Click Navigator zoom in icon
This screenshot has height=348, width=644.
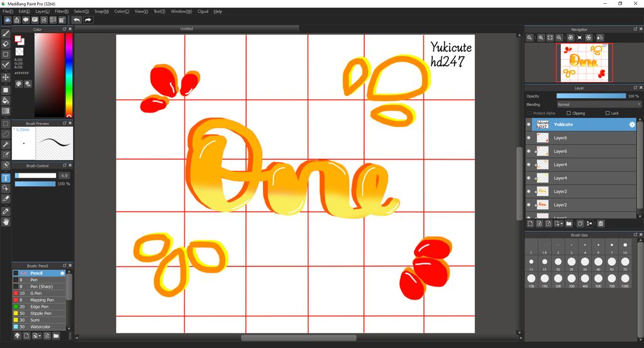coord(541,37)
